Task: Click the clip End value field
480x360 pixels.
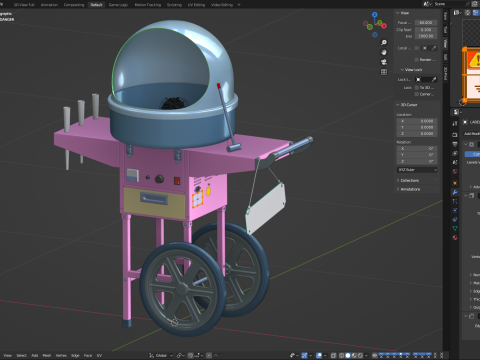Action: point(426,36)
